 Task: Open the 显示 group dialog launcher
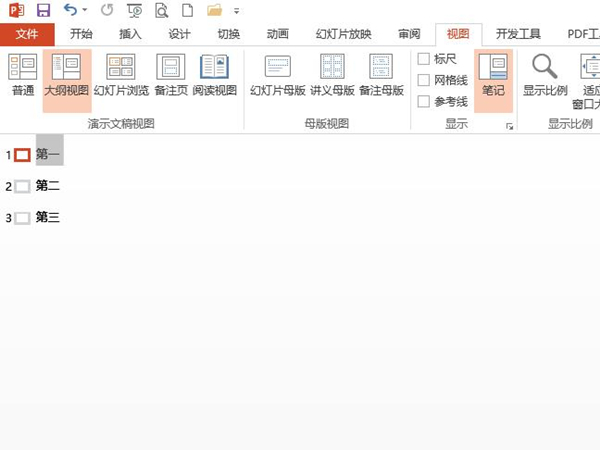pos(509,126)
